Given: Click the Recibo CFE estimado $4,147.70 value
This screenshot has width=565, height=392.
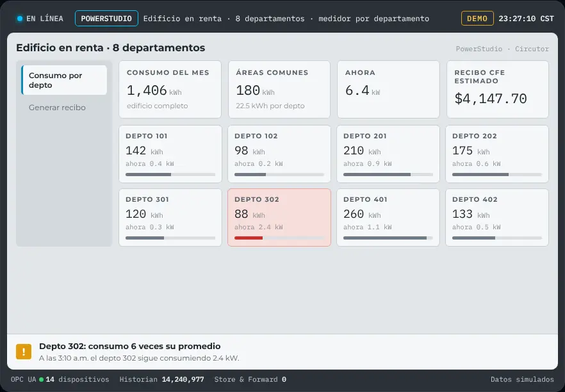Looking at the screenshot, I should [x=491, y=99].
